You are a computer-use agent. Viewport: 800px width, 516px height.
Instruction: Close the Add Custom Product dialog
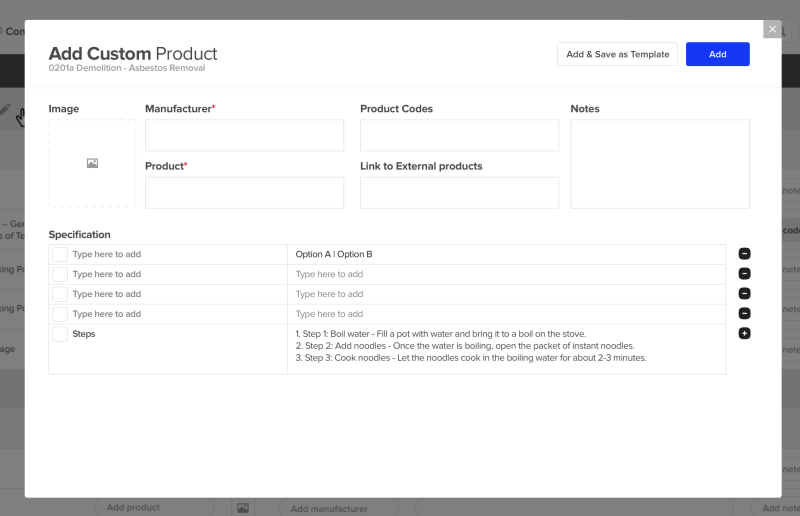pos(772,29)
